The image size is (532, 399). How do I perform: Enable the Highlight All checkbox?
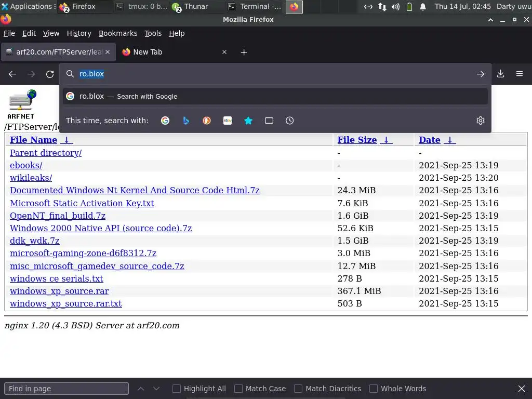pos(177,389)
